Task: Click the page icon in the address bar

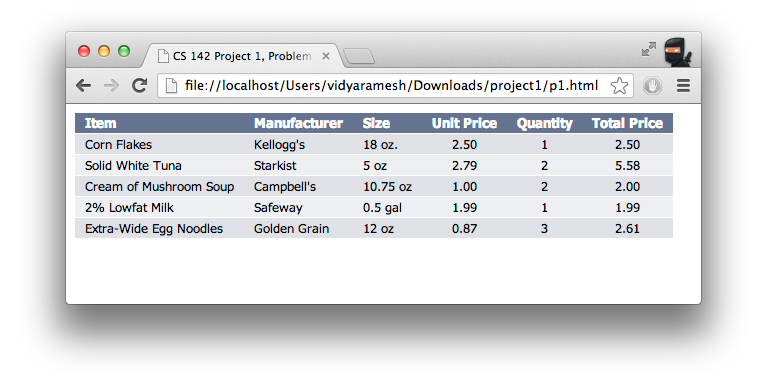Action: click(170, 86)
